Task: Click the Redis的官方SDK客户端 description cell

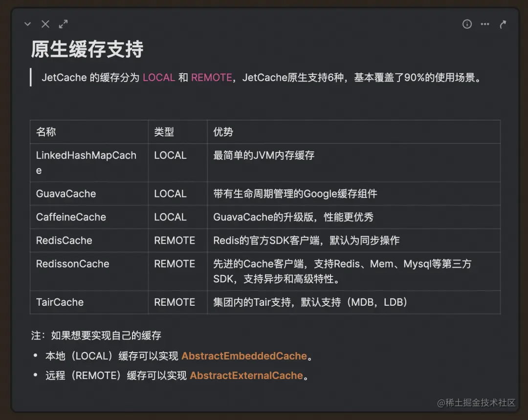Action: tap(354, 240)
